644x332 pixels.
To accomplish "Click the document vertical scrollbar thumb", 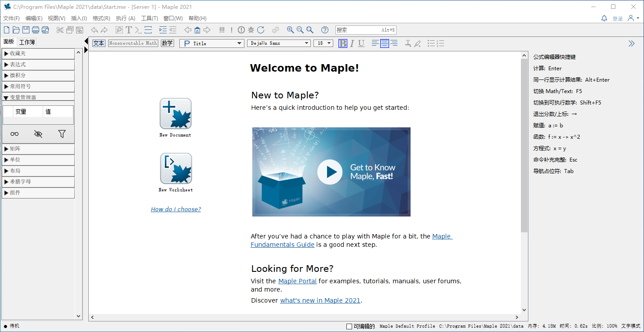I will [x=524, y=146].
